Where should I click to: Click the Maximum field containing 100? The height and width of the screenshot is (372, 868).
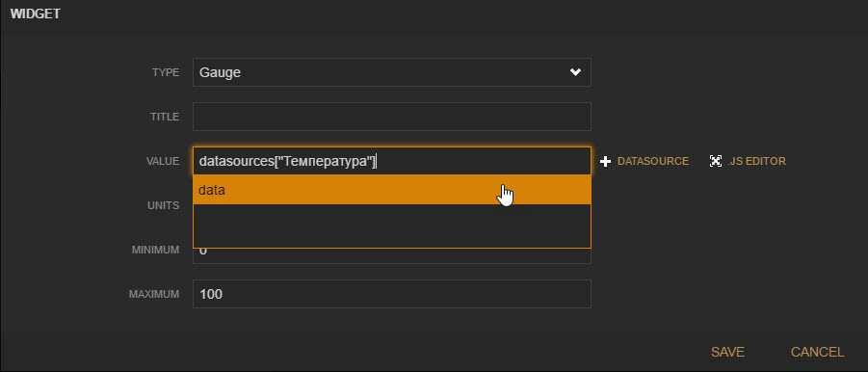tap(391, 294)
